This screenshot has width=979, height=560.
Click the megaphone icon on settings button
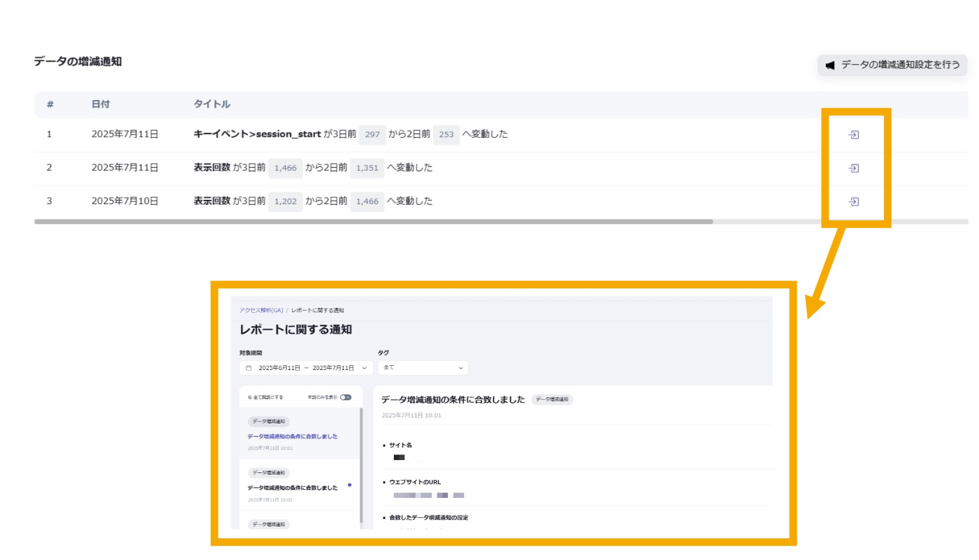[830, 65]
